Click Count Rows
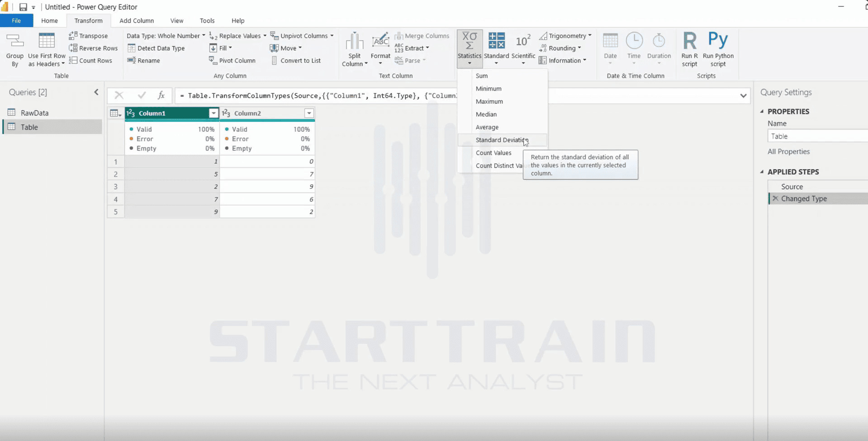Image resolution: width=868 pixels, height=441 pixels. coord(90,60)
